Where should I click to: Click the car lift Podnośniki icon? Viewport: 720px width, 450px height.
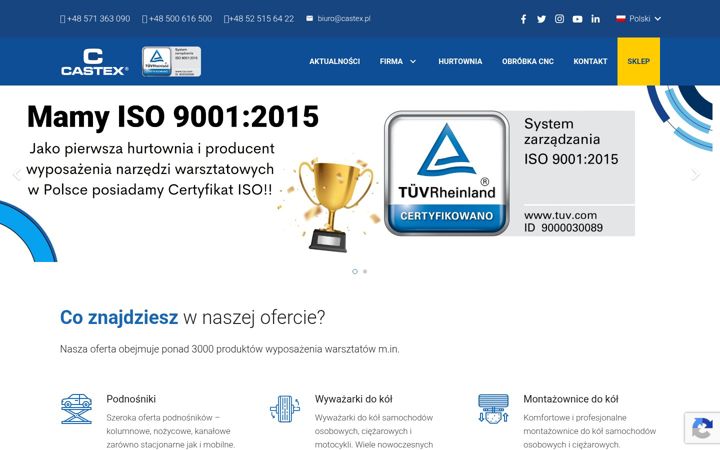(x=76, y=409)
